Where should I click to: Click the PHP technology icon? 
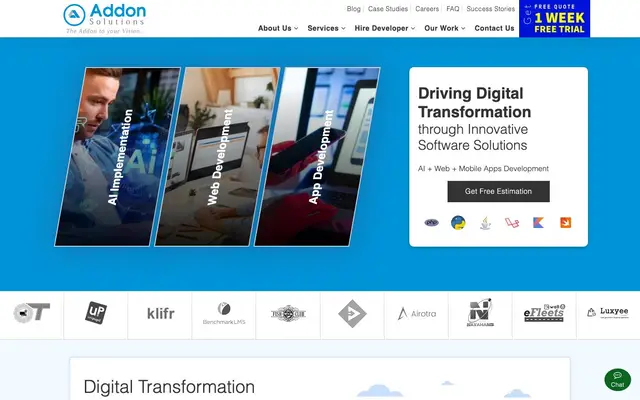click(x=431, y=222)
